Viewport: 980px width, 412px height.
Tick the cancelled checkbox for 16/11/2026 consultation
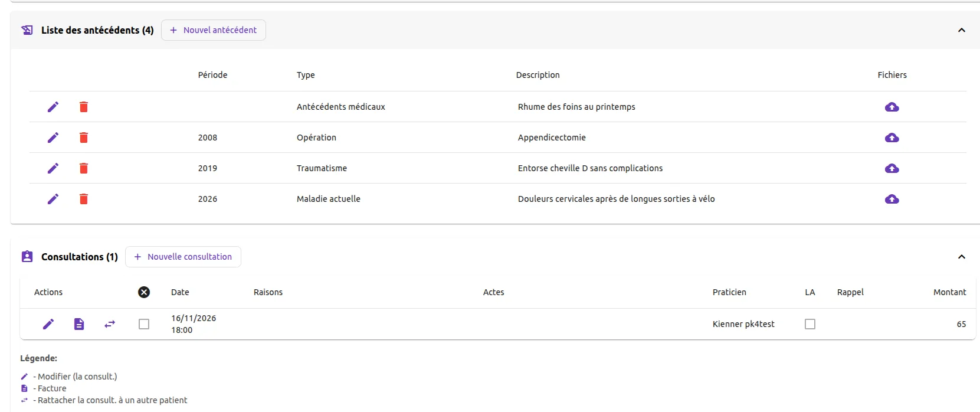pos(144,324)
